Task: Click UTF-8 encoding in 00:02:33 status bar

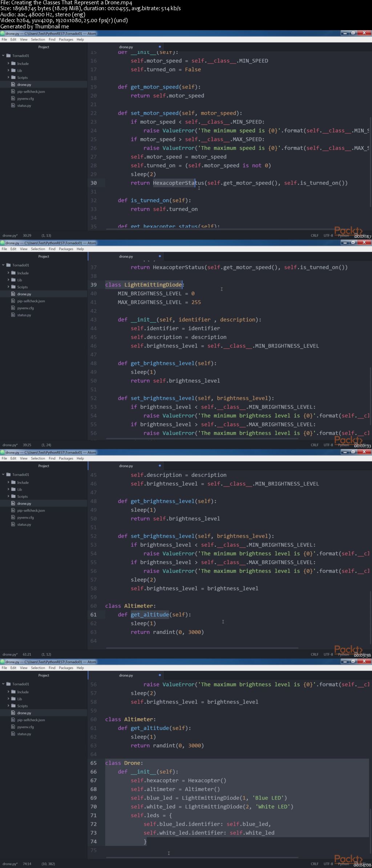Action: coord(328,445)
